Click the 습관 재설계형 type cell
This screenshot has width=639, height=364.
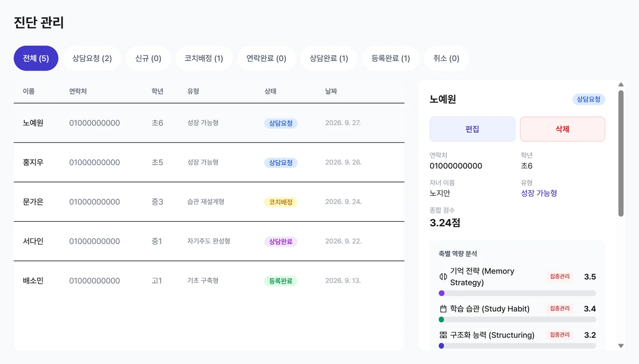(205, 202)
